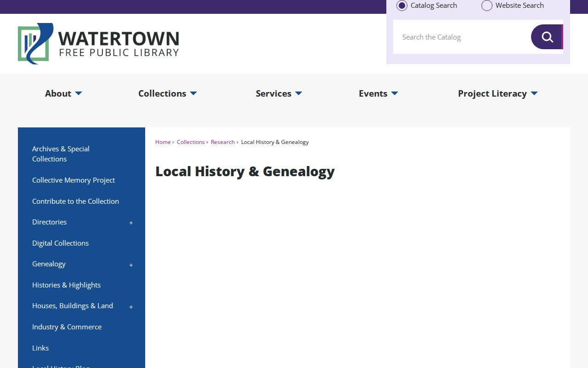Click the Local History & Genealogy page heading
The height and width of the screenshot is (368, 588).
click(x=245, y=172)
